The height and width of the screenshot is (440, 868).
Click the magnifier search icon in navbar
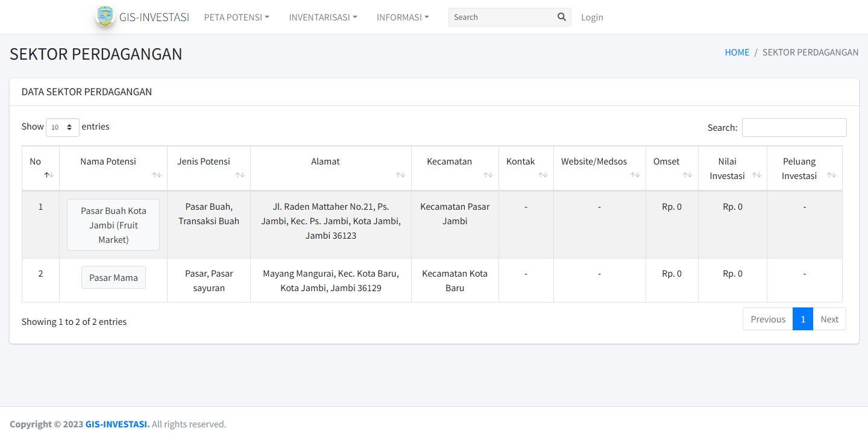point(561,17)
